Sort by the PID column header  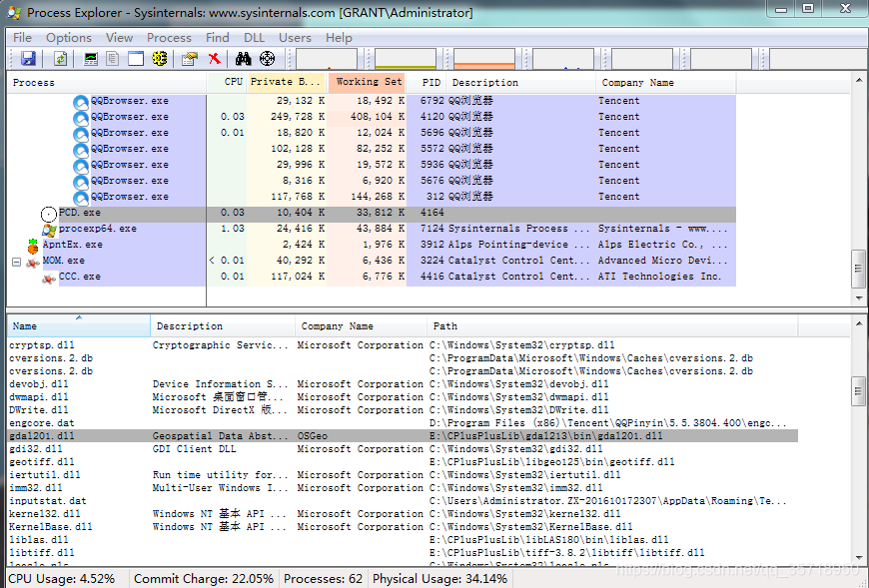pyautogui.click(x=427, y=83)
